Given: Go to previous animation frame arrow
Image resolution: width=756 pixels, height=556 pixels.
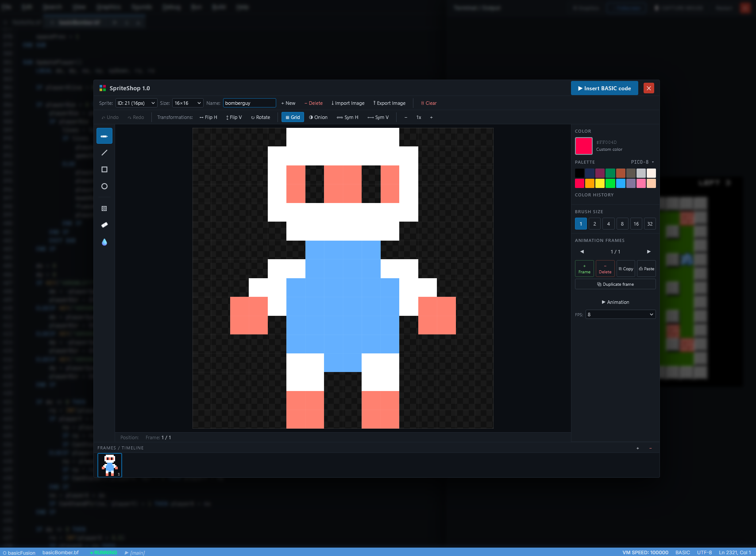Looking at the screenshot, I should point(582,252).
